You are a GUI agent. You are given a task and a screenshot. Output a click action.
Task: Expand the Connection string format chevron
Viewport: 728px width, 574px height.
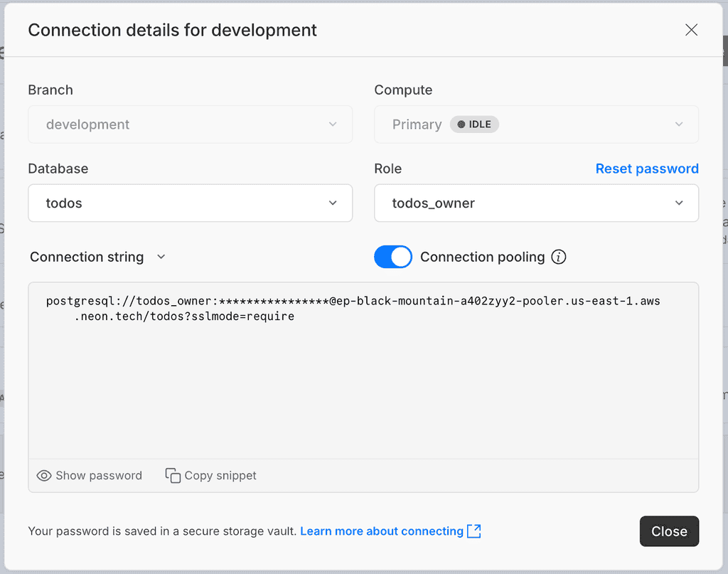tap(161, 257)
